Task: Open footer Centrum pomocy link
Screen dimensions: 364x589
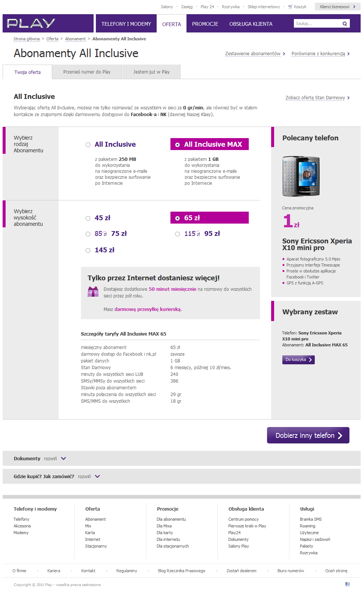Action: (x=243, y=519)
